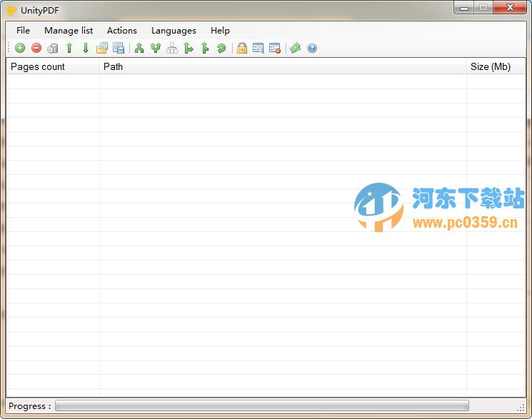The width and height of the screenshot is (532, 419).
Task: Open the Manage list menu
Action: click(x=69, y=31)
